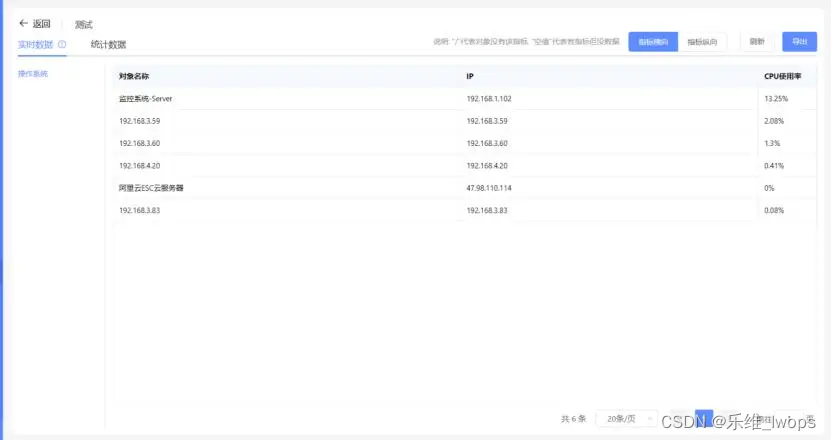Click the 测试 title next to 返回

84,24
